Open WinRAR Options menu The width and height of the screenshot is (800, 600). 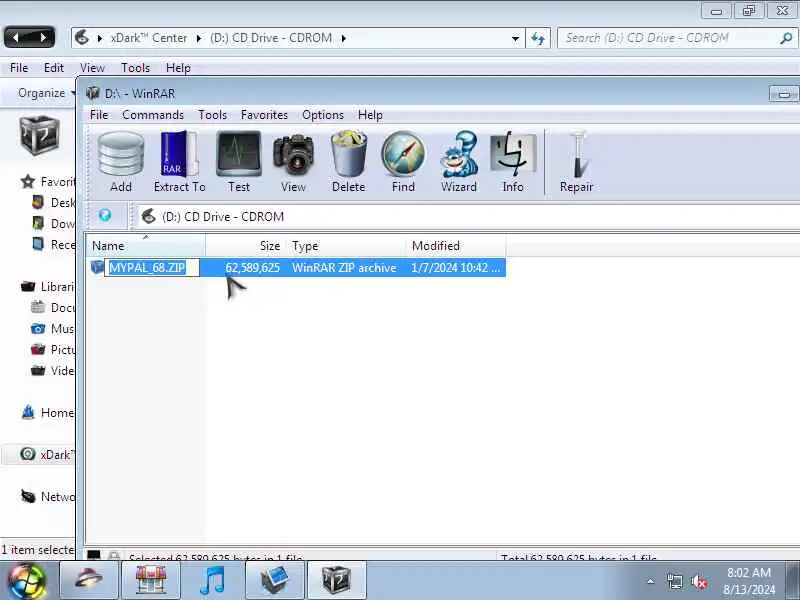pos(323,115)
